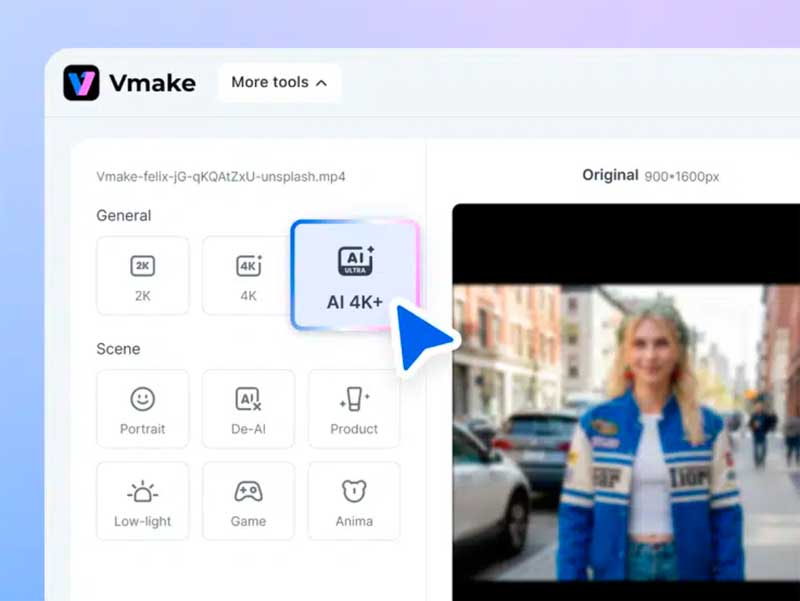
Task: Click the chevron arrow beside More tools
Action: [x=321, y=83]
